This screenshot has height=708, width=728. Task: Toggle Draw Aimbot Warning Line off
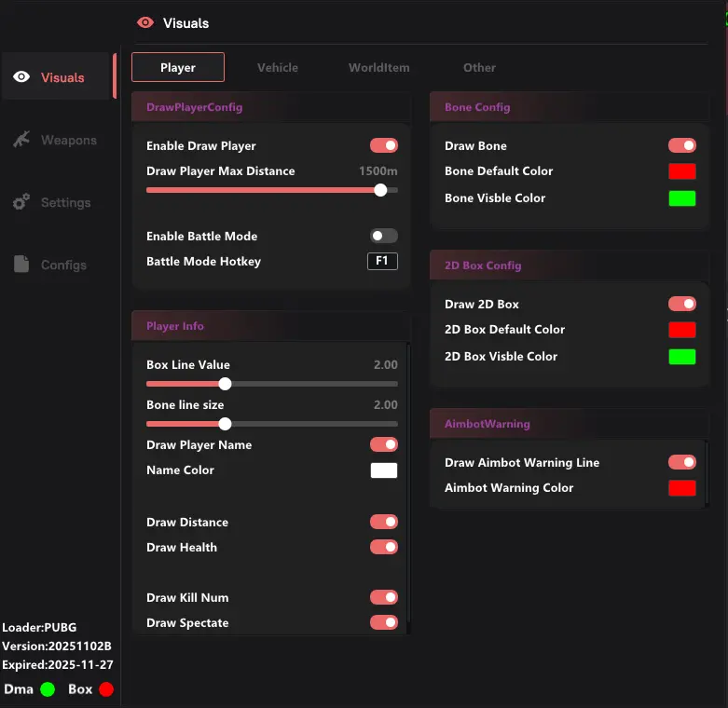pos(682,462)
